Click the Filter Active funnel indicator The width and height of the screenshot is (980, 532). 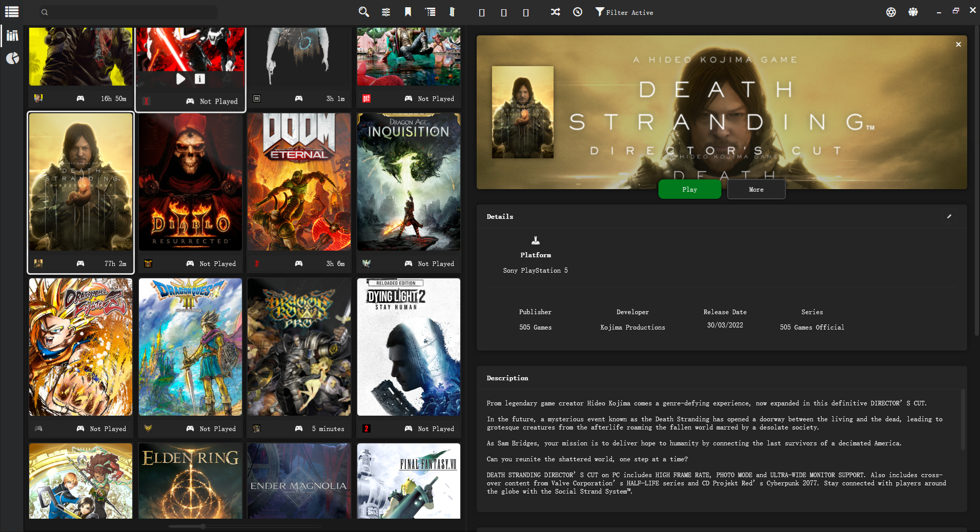click(624, 12)
